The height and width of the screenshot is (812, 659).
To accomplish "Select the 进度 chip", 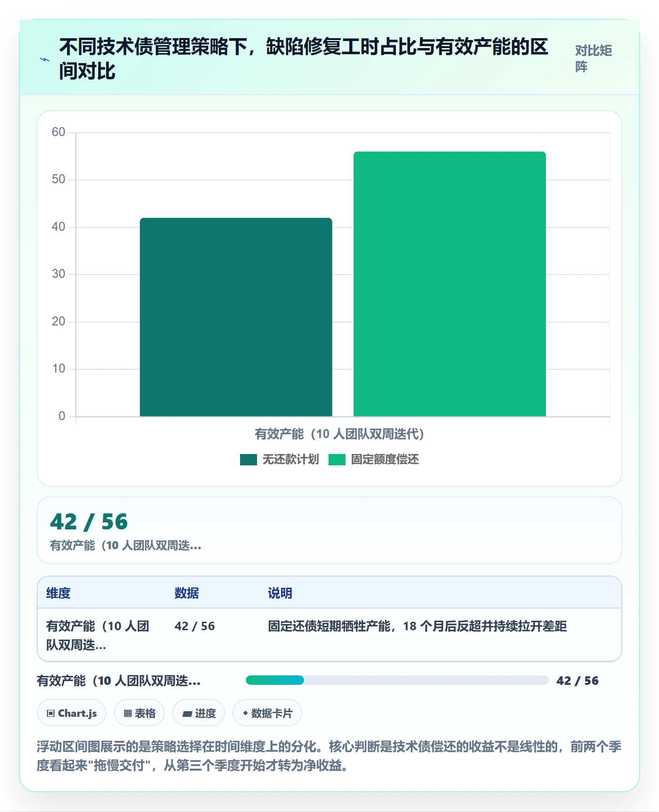I will (199, 713).
